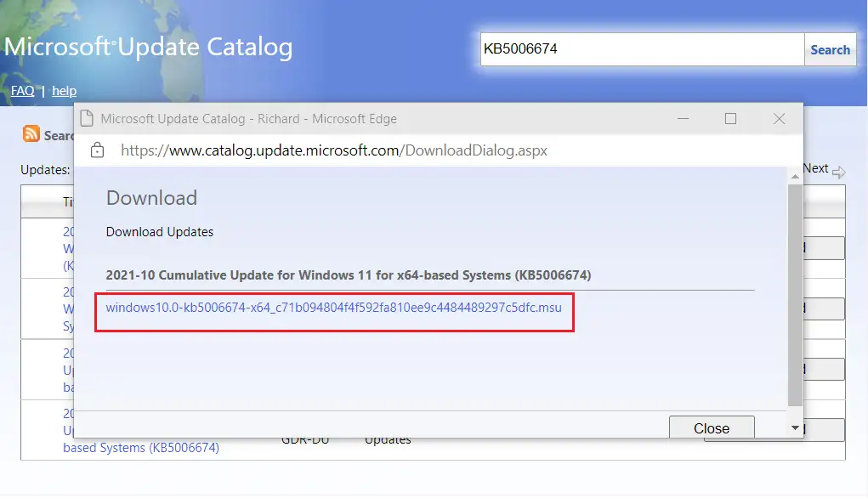Image resolution: width=868 pixels, height=498 pixels.
Task: Download the windows10.0-kb5006674-x64 .msu file link
Action: [334, 308]
